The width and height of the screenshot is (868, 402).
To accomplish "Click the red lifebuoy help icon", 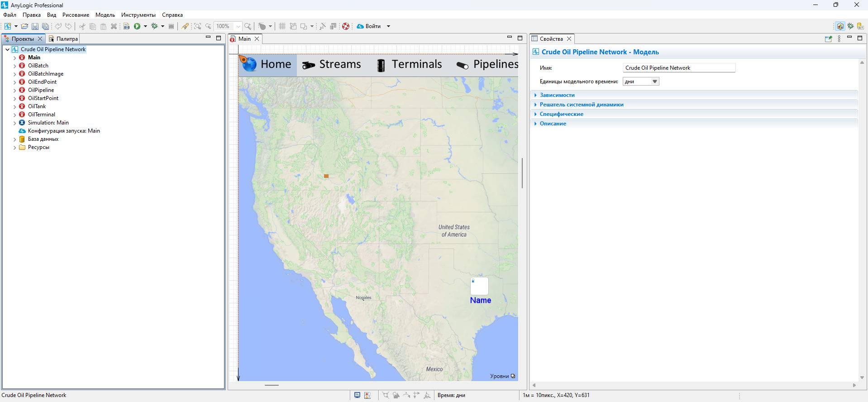I will tap(346, 26).
